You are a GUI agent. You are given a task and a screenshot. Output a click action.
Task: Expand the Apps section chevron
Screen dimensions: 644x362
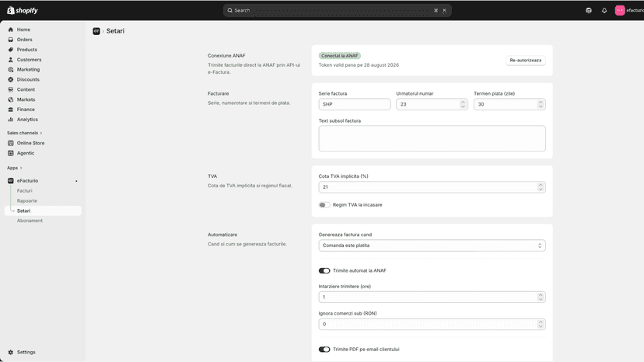pyautogui.click(x=21, y=168)
